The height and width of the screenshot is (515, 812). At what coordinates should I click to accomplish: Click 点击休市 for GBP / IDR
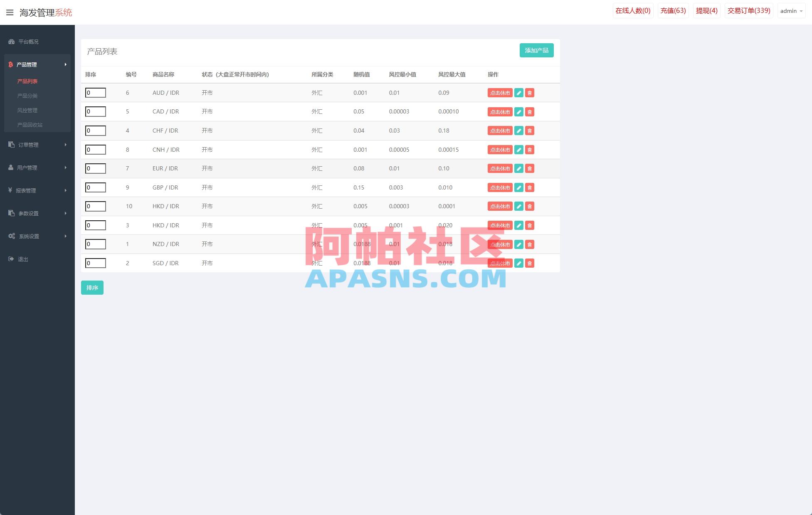pyautogui.click(x=500, y=187)
